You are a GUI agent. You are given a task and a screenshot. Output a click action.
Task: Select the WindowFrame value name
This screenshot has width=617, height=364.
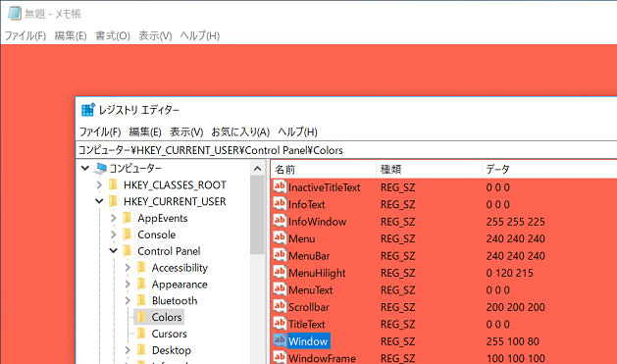322,358
